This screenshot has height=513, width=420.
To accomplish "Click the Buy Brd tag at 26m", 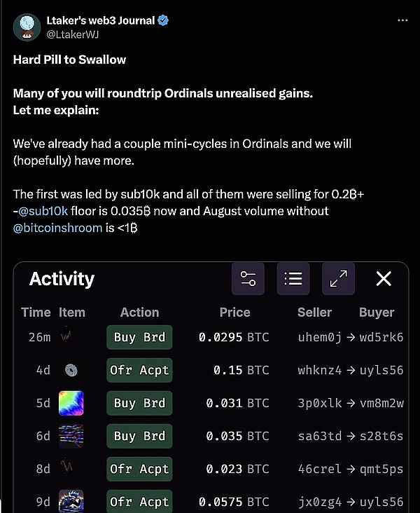I will (x=139, y=337).
